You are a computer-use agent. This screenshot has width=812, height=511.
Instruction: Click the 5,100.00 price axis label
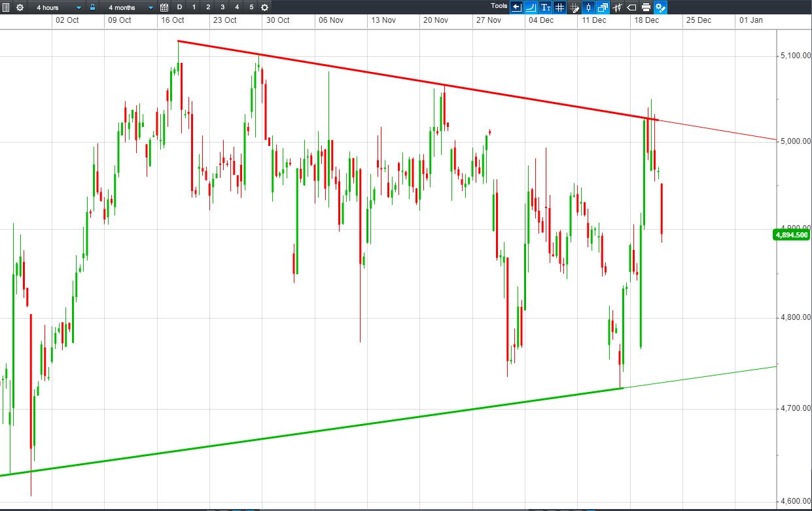pos(794,56)
